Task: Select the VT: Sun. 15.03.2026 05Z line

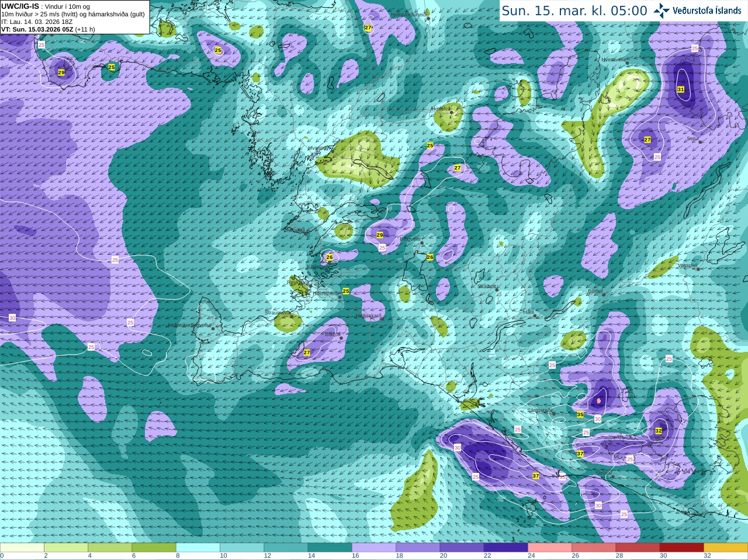Action: (48, 29)
